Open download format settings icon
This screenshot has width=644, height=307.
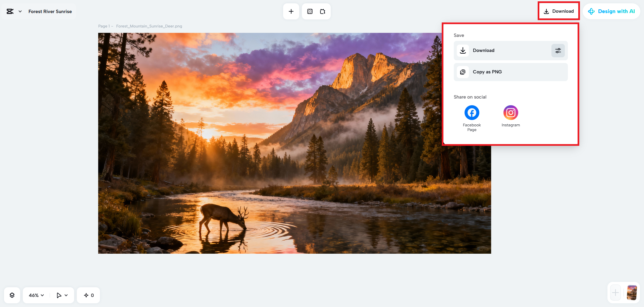pos(558,50)
